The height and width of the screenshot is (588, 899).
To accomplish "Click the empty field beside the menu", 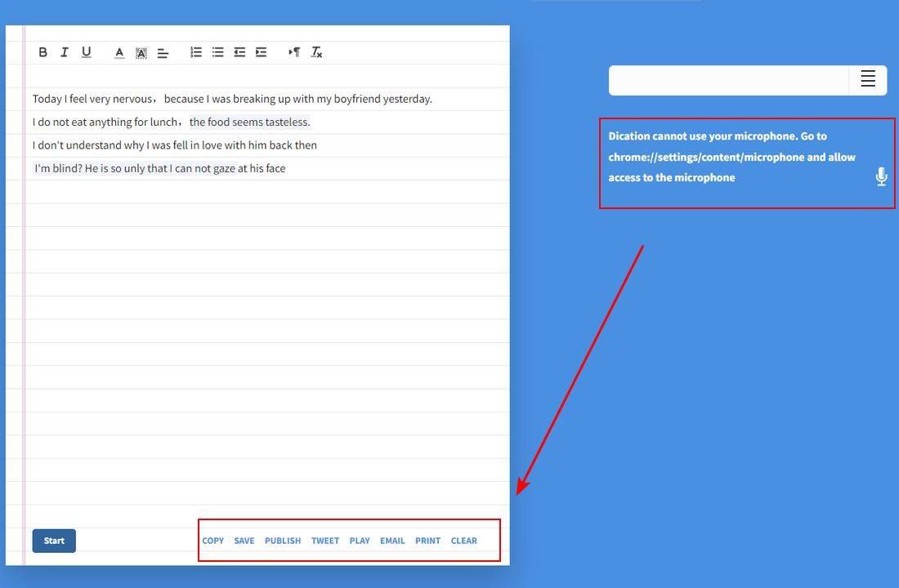I will tap(728, 80).
